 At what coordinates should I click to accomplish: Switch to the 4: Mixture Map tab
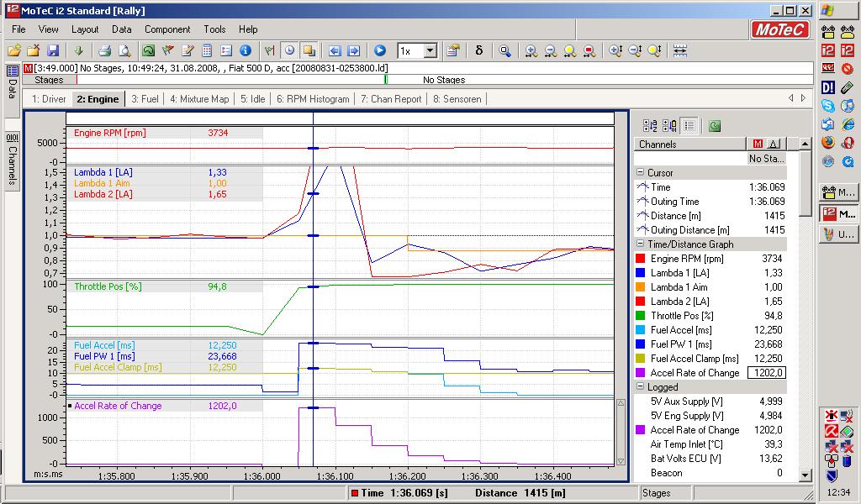coord(199,99)
